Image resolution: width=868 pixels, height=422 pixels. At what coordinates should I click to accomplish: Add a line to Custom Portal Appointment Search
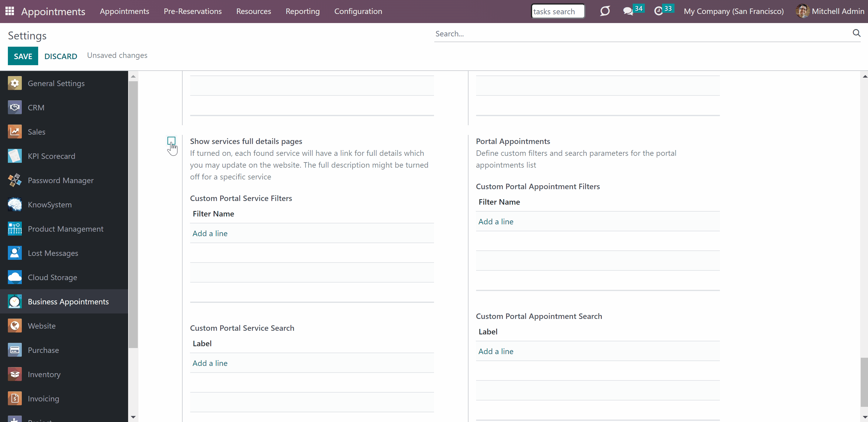(x=496, y=351)
